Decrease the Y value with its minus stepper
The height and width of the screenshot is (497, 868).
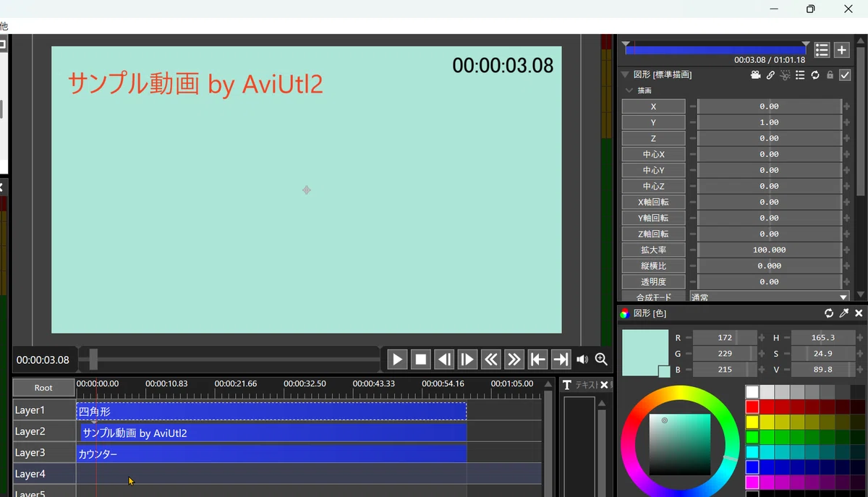tap(692, 122)
